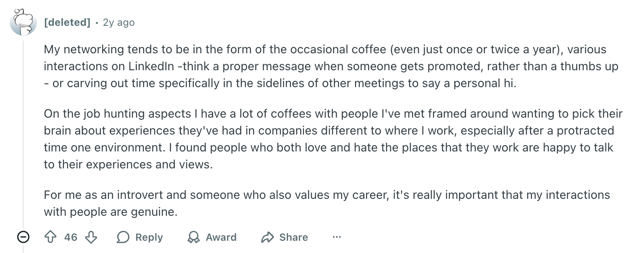This screenshot has height=253, width=644.
Task: Collapse the comment with the minus circle
Action: (x=23, y=237)
